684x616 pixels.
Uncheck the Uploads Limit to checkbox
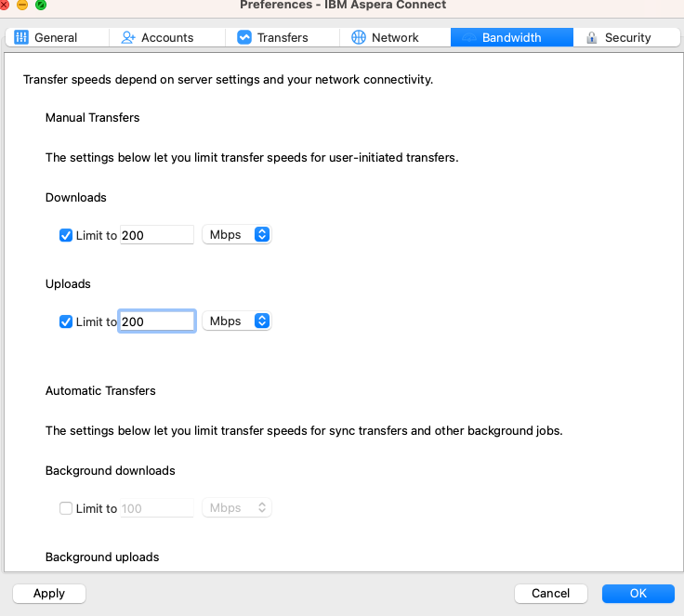[66, 321]
